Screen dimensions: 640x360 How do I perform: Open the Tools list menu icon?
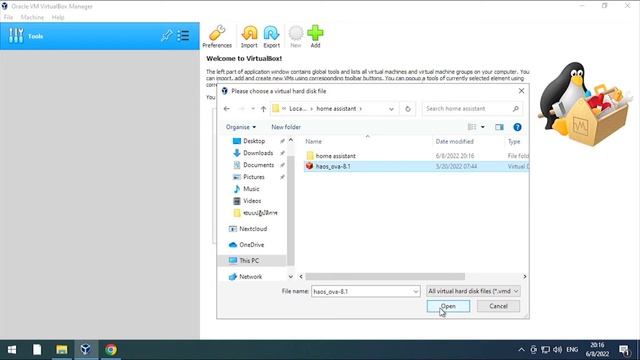click(x=183, y=36)
